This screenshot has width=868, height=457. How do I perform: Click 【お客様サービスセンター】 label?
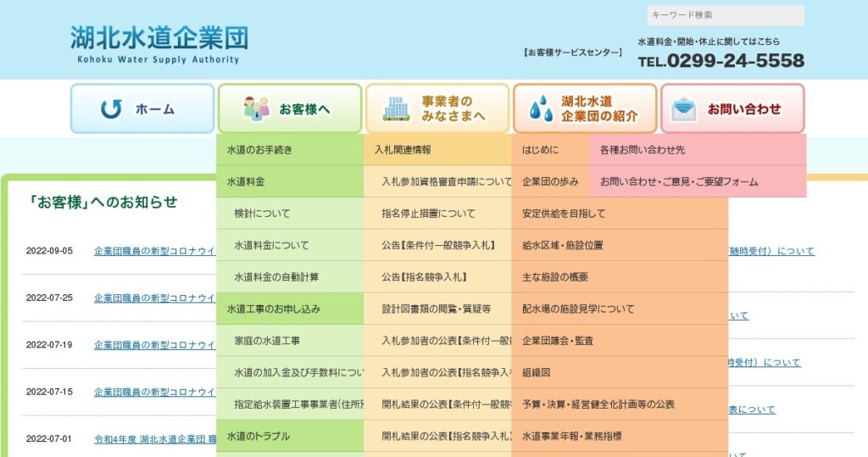click(572, 53)
